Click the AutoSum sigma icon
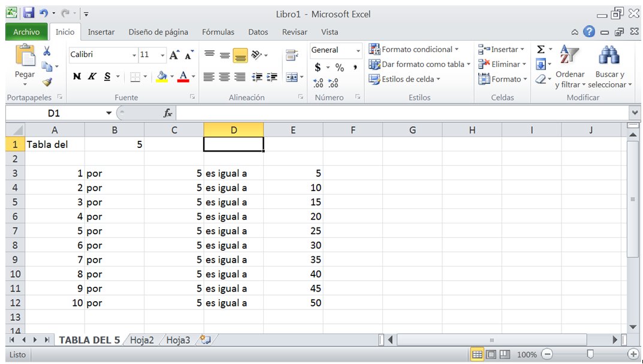 tap(541, 50)
